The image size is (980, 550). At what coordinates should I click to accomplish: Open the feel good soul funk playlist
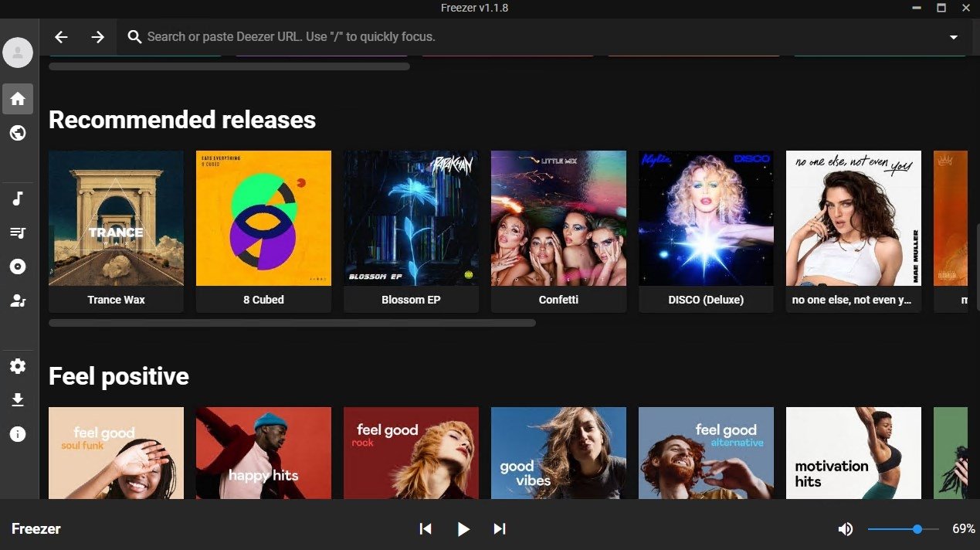pyautogui.click(x=116, y=453)
